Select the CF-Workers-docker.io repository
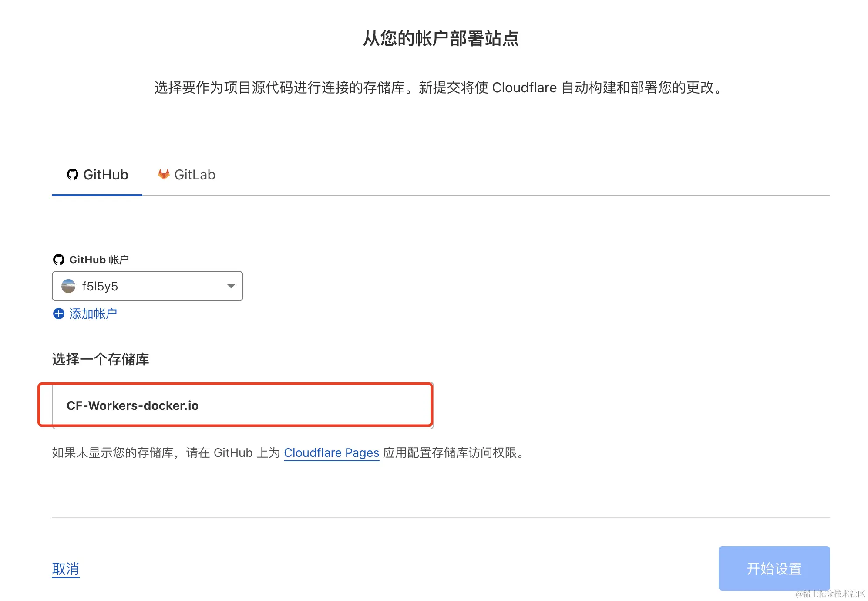868x601 pixels. (242, 405)
